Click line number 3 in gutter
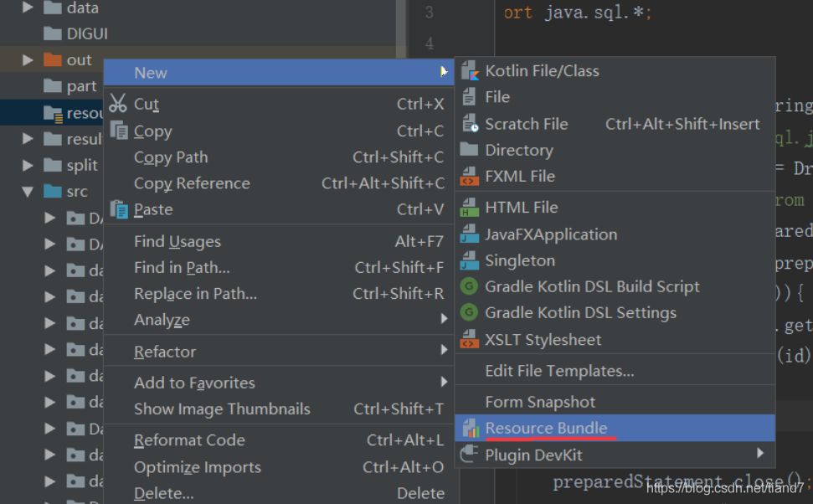The height and width of the screenshot is (504, 813). point(430,12)
